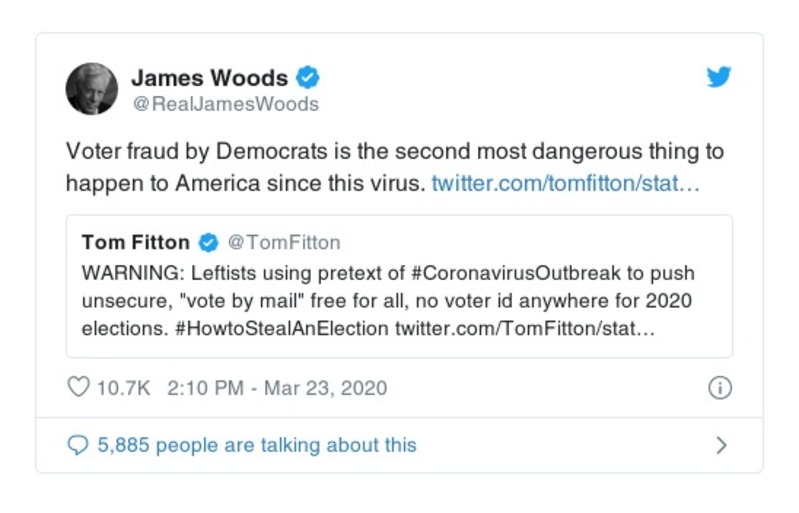Open James Woods' profile avatar
Screen dimensions: 799x513
(x=92, y=89)
